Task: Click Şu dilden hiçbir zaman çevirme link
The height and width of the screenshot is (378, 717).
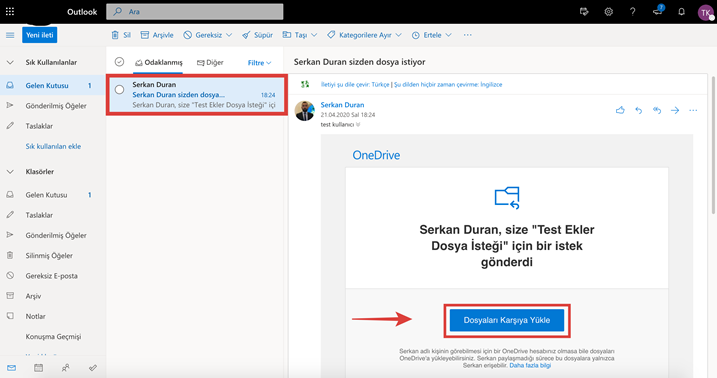Action: [448, 85]
